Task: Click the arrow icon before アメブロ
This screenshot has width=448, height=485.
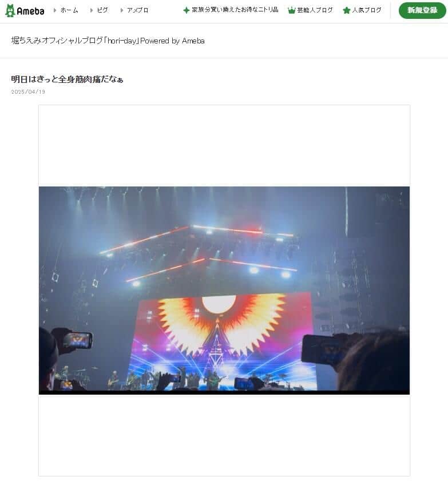Action: [122, 10]
